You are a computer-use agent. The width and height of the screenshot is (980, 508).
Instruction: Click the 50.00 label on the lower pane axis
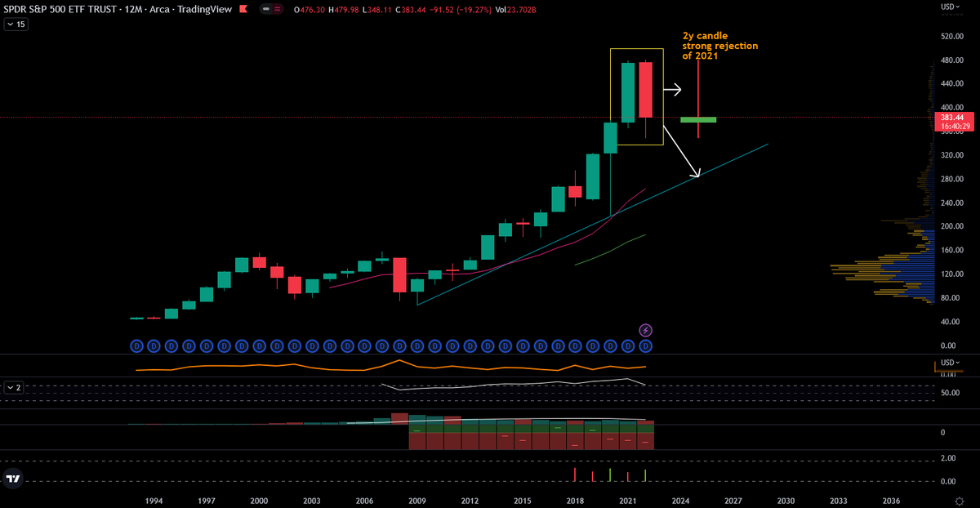950,393
